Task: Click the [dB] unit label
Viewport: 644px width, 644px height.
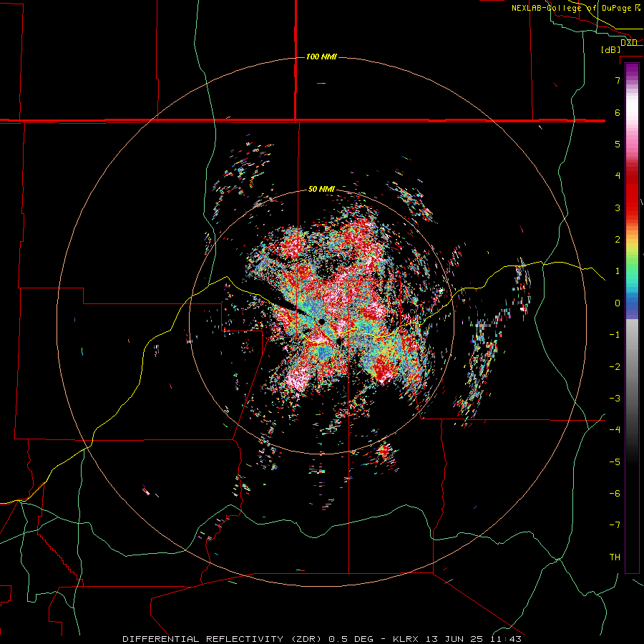Action: point(611,50)
